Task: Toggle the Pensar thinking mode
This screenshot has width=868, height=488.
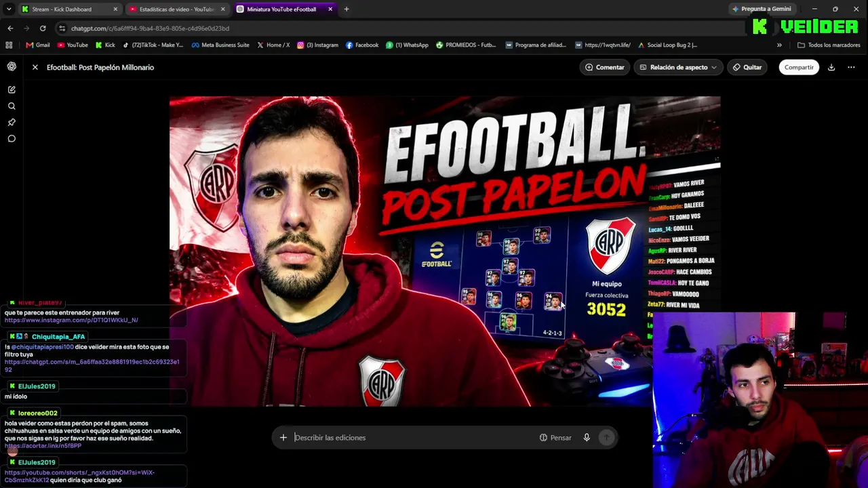Action: click(555, 438)
